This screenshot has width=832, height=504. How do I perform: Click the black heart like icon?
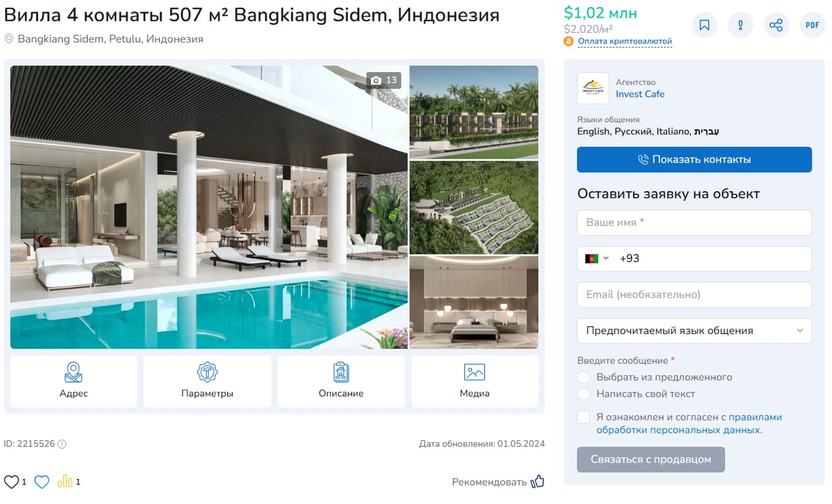(x=12, y=482)
